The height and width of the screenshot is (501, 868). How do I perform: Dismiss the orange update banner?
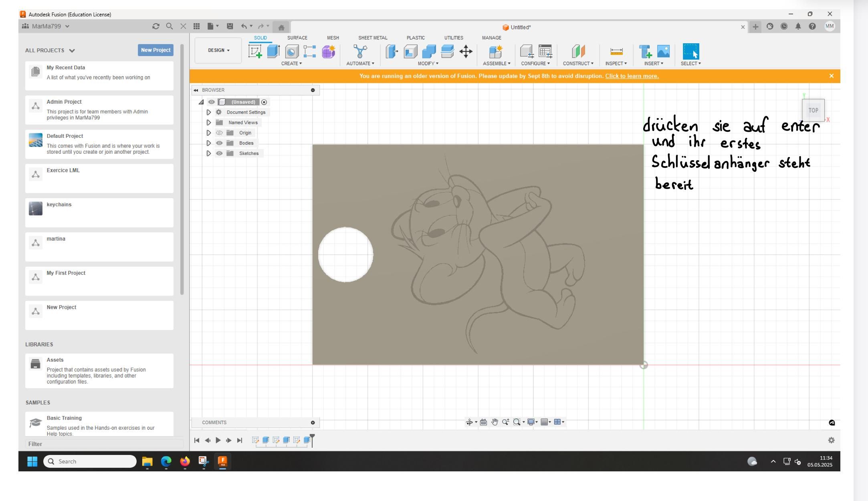coord(831,76)
